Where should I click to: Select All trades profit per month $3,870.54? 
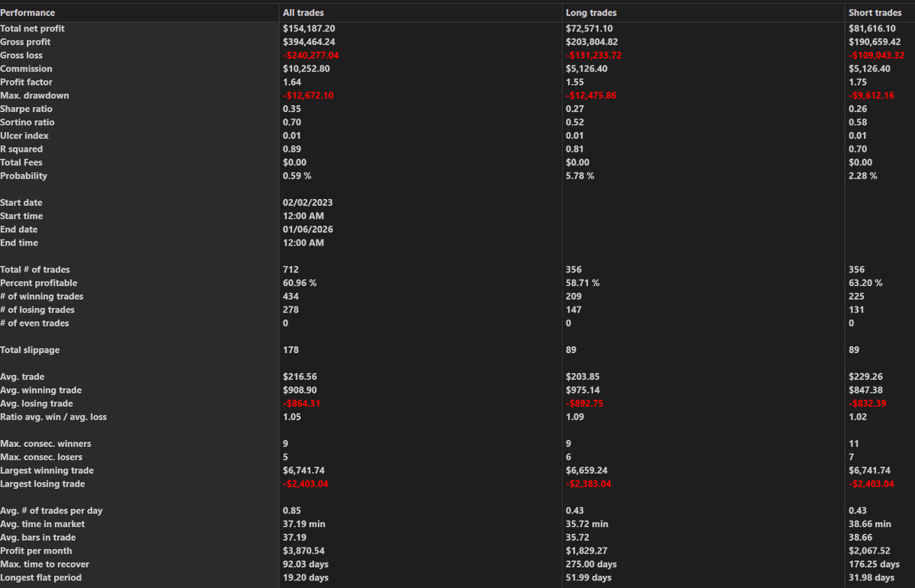(x=303, y=551)
